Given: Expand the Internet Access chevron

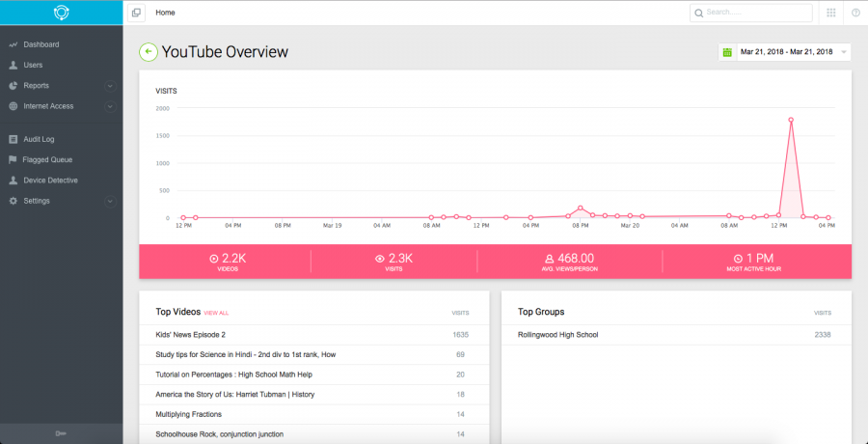Looking at the screenshot, I should click(110, 106).
